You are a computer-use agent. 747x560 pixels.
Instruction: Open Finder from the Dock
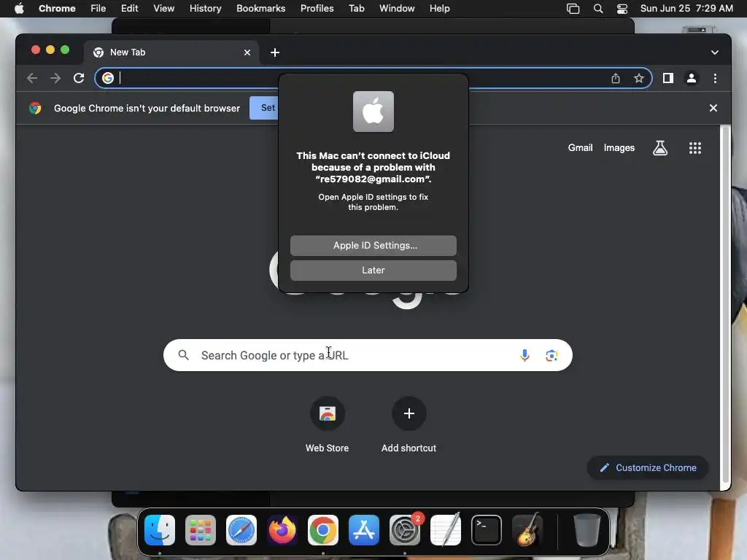[x=160, y=530]
